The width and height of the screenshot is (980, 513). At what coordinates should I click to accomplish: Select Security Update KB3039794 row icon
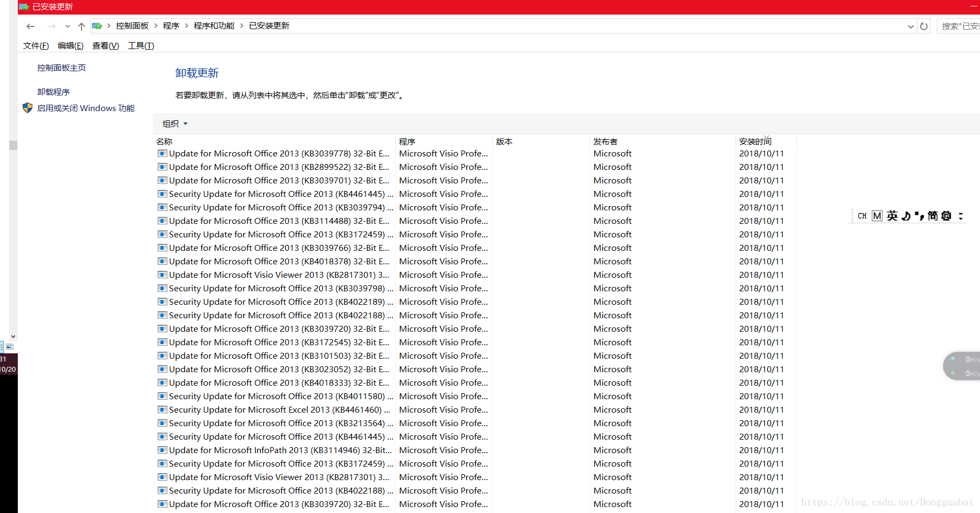(x=162, y=207)
